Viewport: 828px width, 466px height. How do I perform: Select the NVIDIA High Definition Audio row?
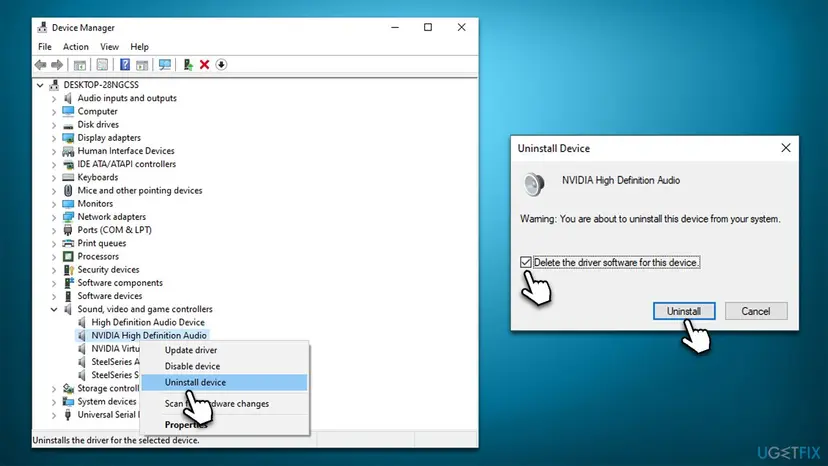[x=143, y=335]
